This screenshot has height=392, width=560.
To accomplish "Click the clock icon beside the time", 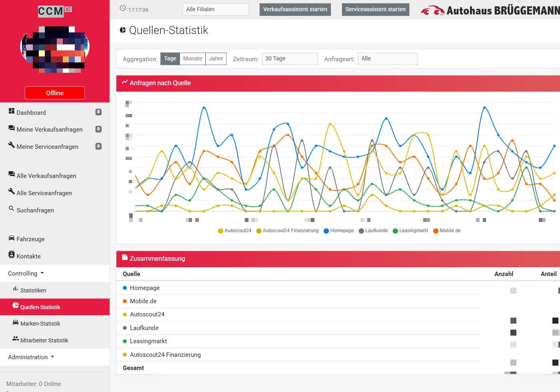I will (x=123, y=8).
